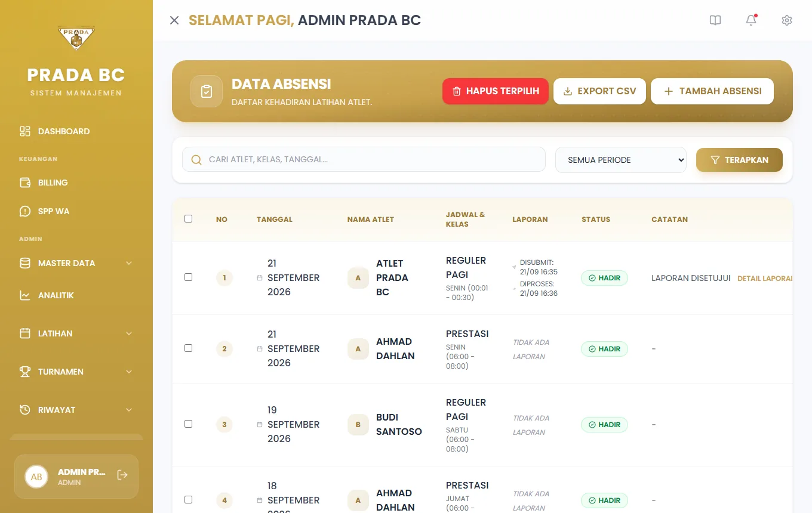
Task: Apply filter with Terapkan button
Action: (x=739, y=160)
